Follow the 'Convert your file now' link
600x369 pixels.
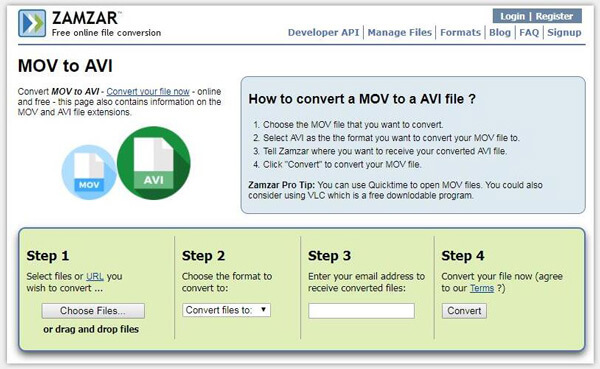[148, 91]
